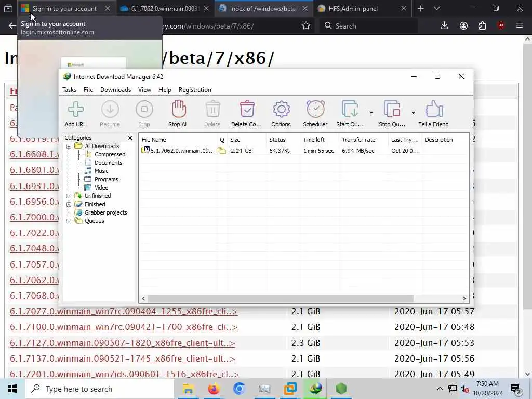Collapse the All Downloads tree node
The height and width of the screenshot is (399, 532).
point(69,146)
